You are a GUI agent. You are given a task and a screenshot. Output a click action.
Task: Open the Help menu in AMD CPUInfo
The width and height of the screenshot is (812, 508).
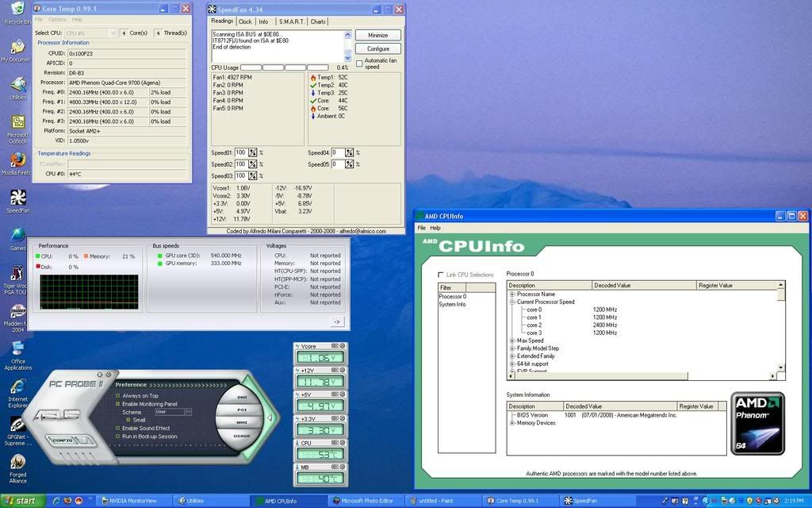(435, 228)
